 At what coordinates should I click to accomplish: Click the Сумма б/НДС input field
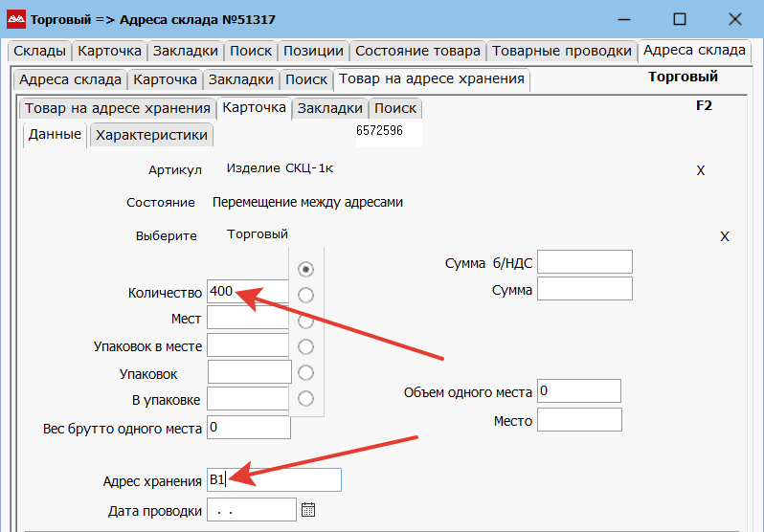pyautogui.click(x=584, y=262)
